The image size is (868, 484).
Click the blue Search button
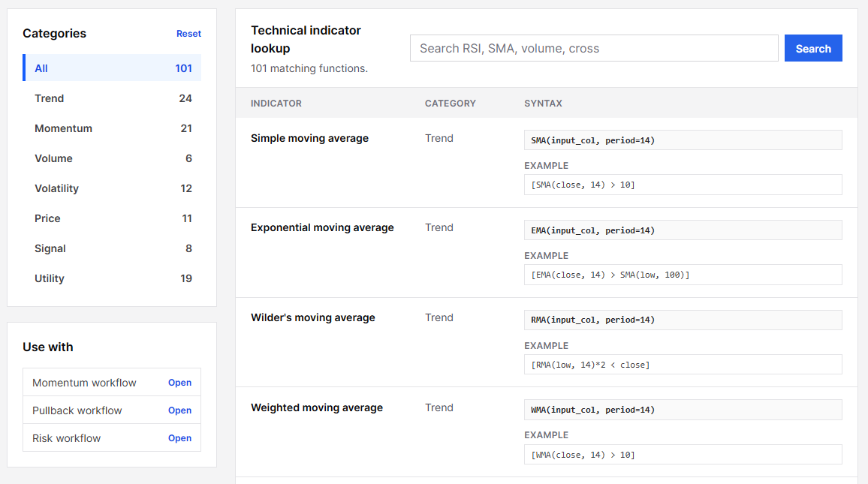(x=813, y=48)
